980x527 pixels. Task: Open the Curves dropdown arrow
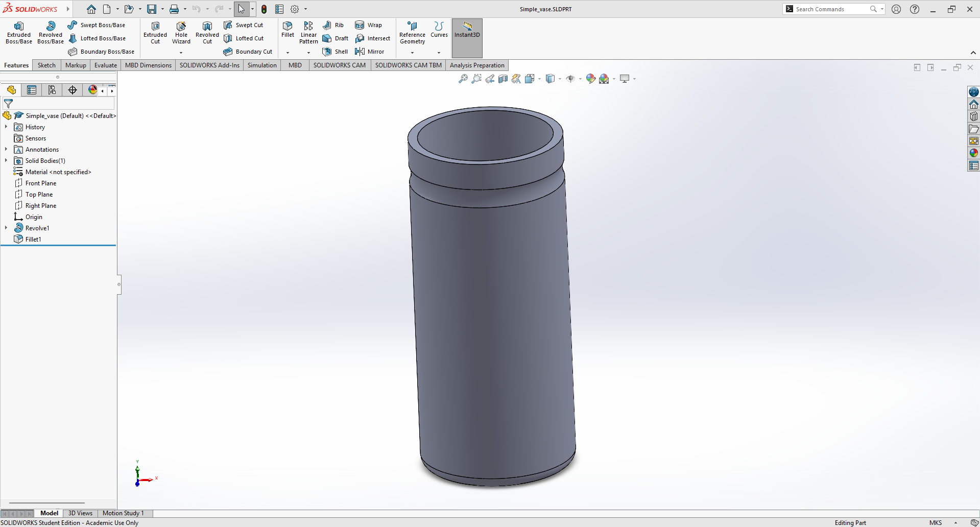[x=439, y=52]
